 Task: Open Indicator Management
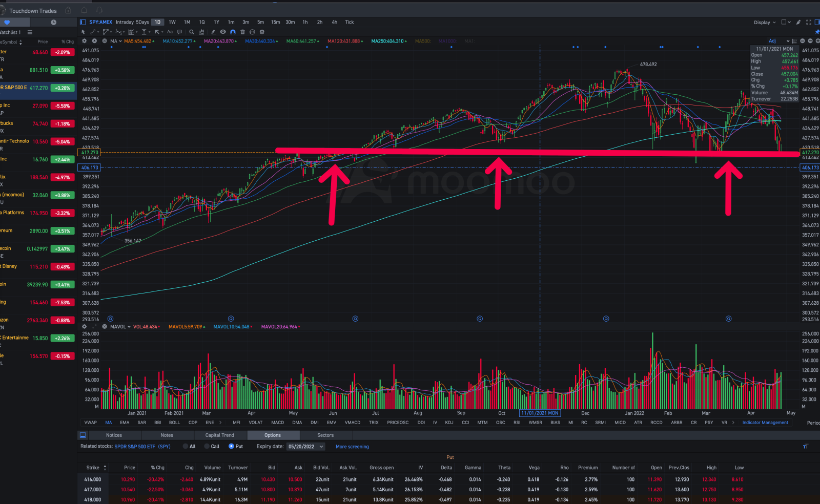(765, 423)
